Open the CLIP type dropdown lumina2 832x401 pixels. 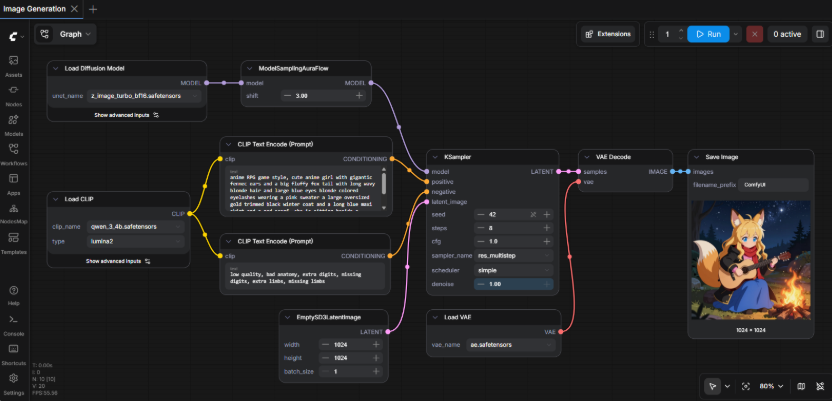coord(135,241)
